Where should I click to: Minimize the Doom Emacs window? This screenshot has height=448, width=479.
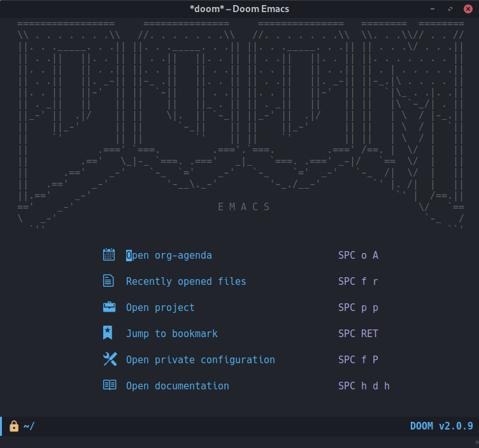coord(433,9)
